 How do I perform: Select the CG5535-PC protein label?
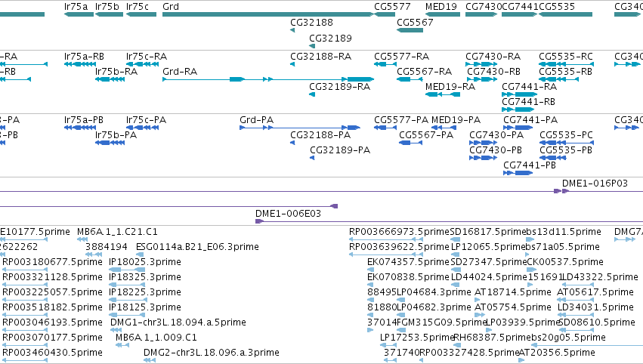click(567, 135)
